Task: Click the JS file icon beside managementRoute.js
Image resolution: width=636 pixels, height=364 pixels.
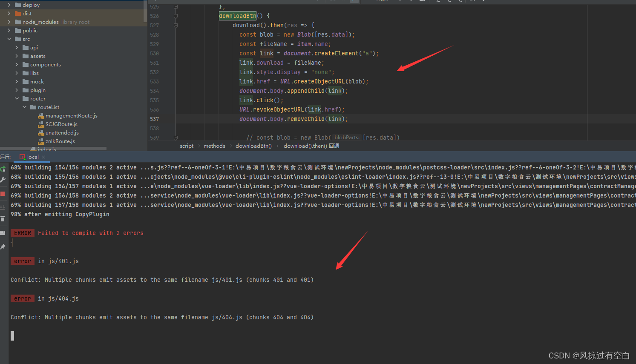Action: coord(41,116)
